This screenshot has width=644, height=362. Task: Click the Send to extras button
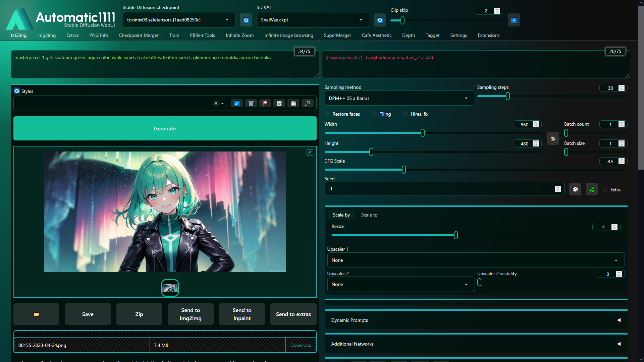pos(293,314)
